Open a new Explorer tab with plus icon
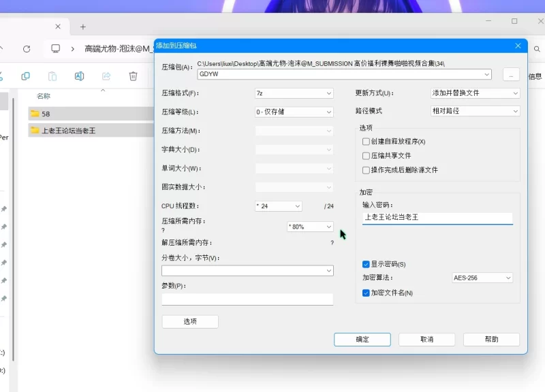545x392 pixels. (x=82, y=27)
